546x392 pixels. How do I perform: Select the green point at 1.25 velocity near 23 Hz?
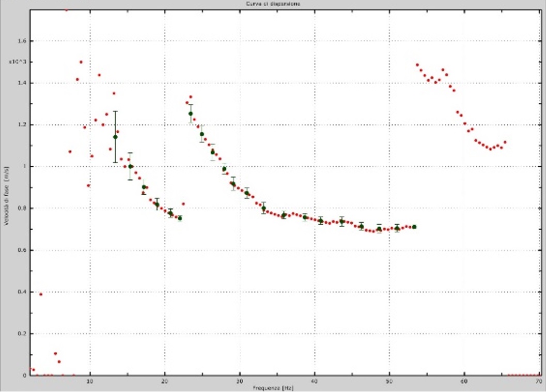click(x=191, y=114)
